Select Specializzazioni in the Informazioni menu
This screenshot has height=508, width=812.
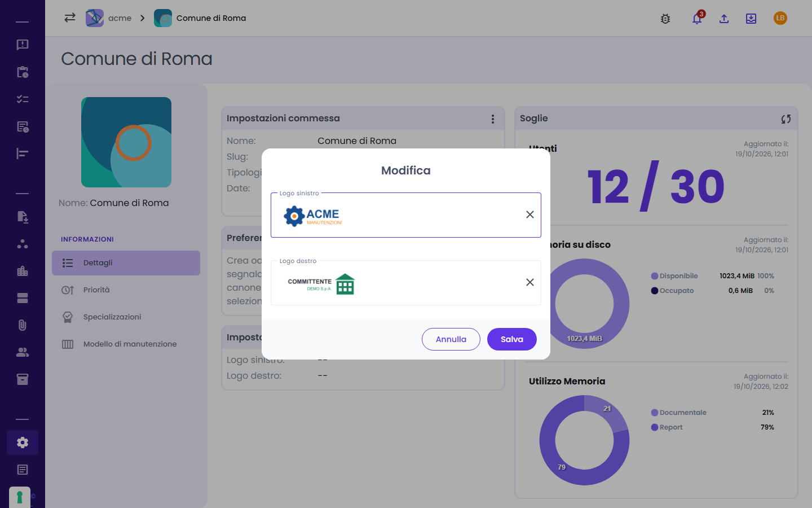pyautogui.click(x=126, y=317)
